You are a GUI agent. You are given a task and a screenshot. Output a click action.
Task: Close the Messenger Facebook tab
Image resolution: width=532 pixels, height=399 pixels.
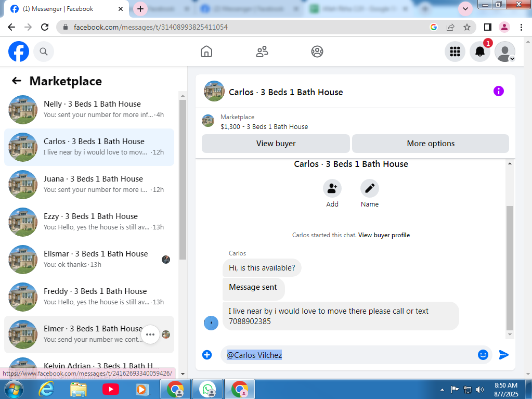pos(121,9)
